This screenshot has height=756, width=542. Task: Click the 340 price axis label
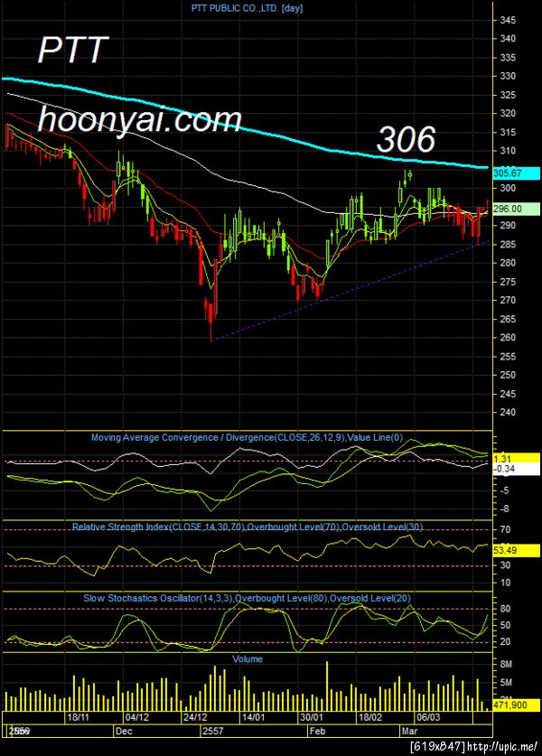click(x=508, y=39)
